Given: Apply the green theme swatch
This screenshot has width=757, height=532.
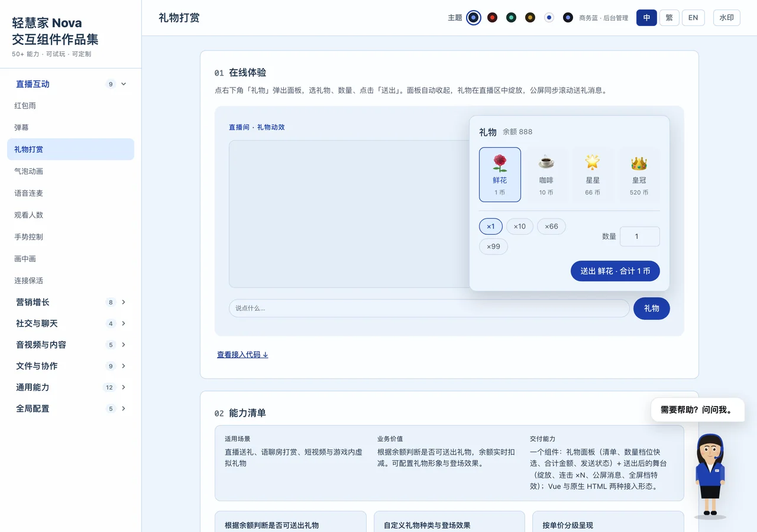Looking at the screenshot, I should (511, 18).
